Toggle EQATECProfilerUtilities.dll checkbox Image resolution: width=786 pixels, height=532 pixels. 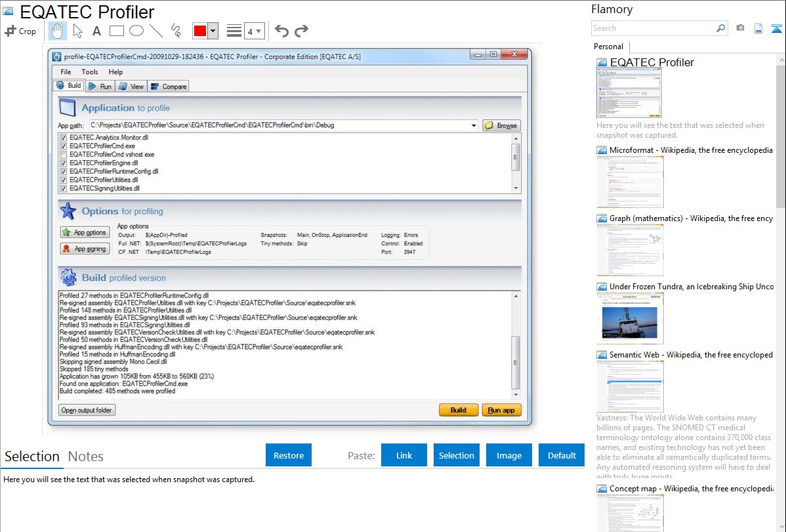pos(63,180)
